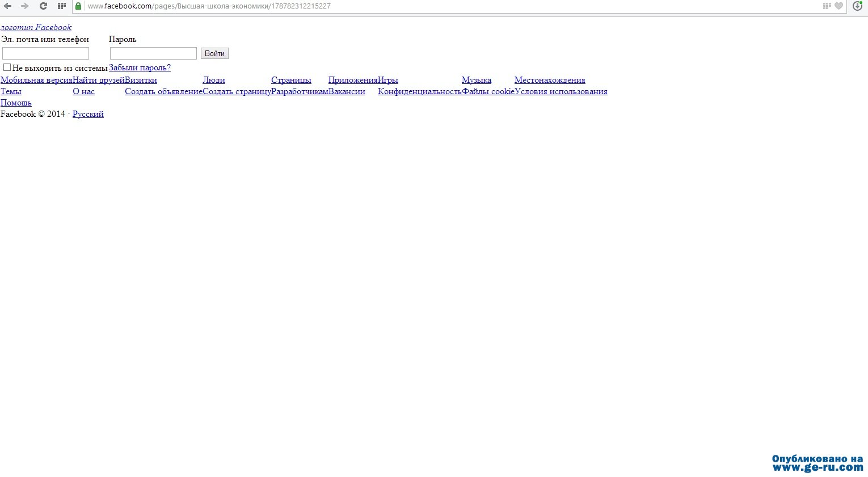Open the Страницы link
The image size is (868, 477).
(x=291, y=80)
